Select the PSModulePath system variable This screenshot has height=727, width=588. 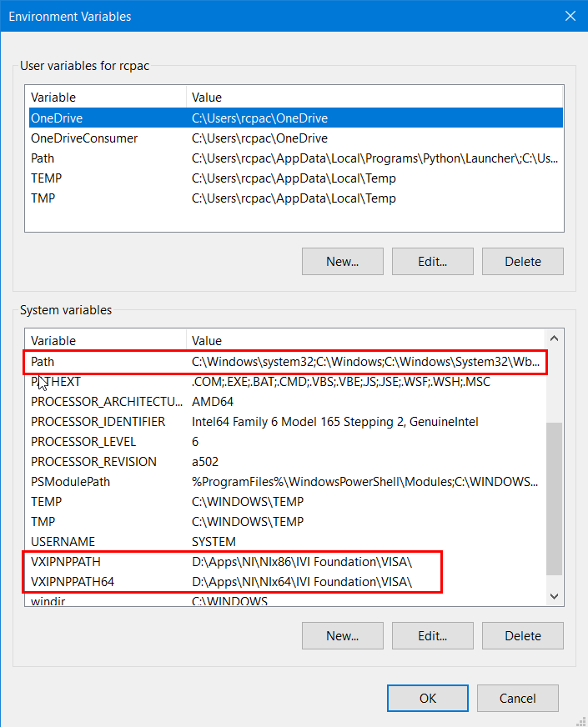(285, 481)
